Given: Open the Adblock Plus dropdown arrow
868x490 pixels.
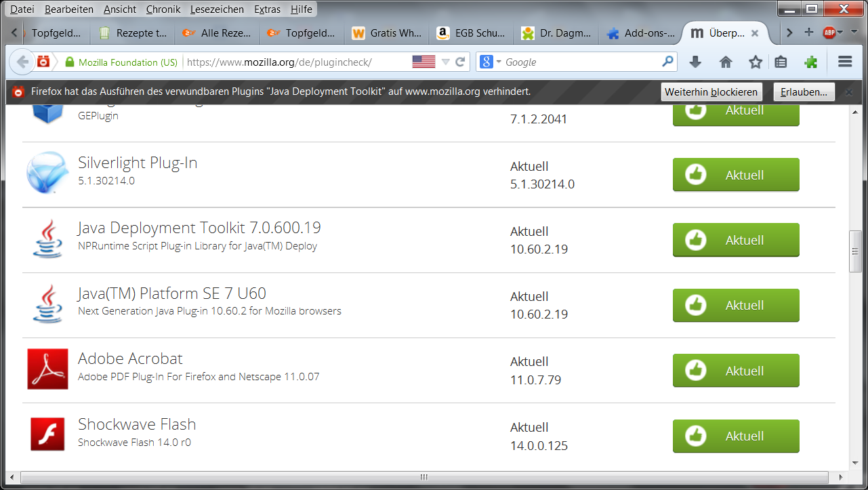Looking at the screenshot, I should [x=840, y=32].
